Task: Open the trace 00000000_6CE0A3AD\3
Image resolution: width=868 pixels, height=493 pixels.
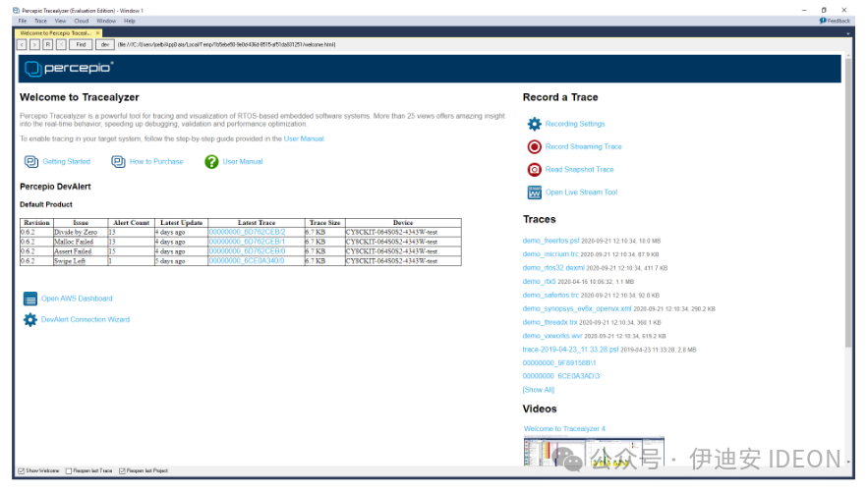Action: click(x=561, y=376)
